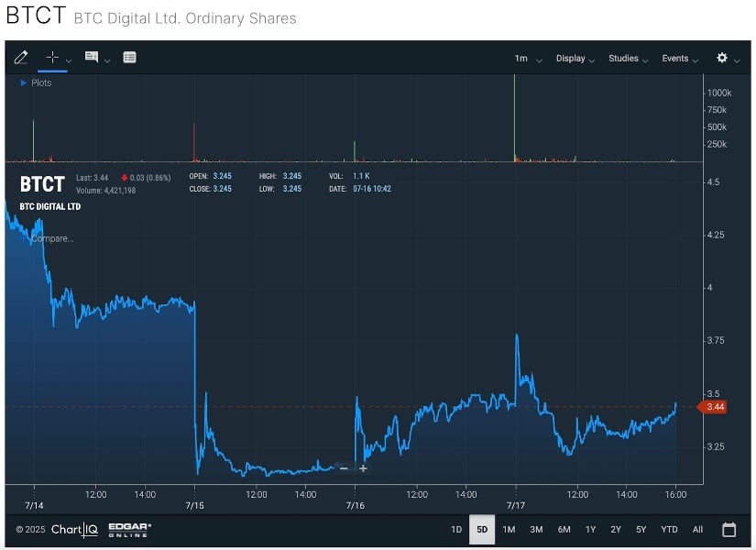756x550 pixels.
Task: Click the heads-up display info icon
Action: [x=92, y=57]
